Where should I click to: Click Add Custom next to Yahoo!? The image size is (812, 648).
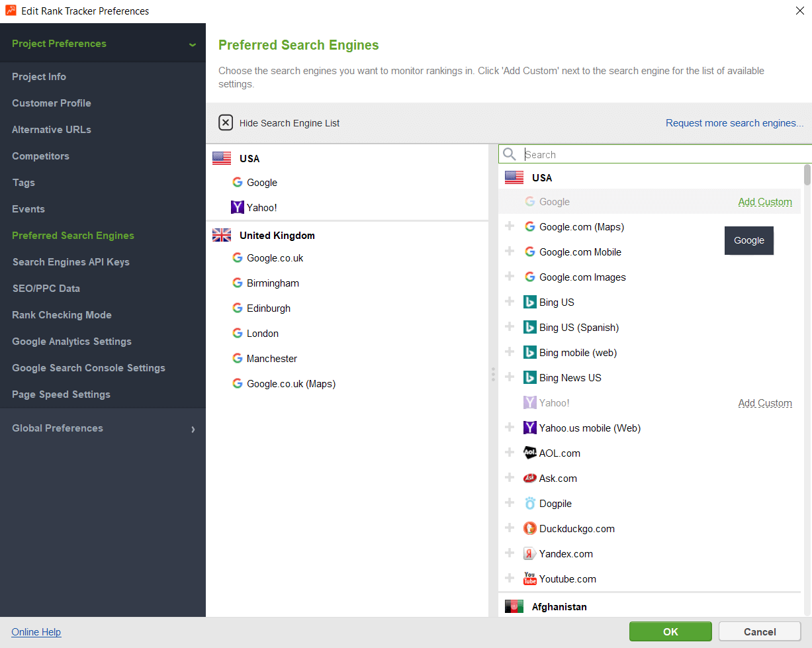click(765, 402)
